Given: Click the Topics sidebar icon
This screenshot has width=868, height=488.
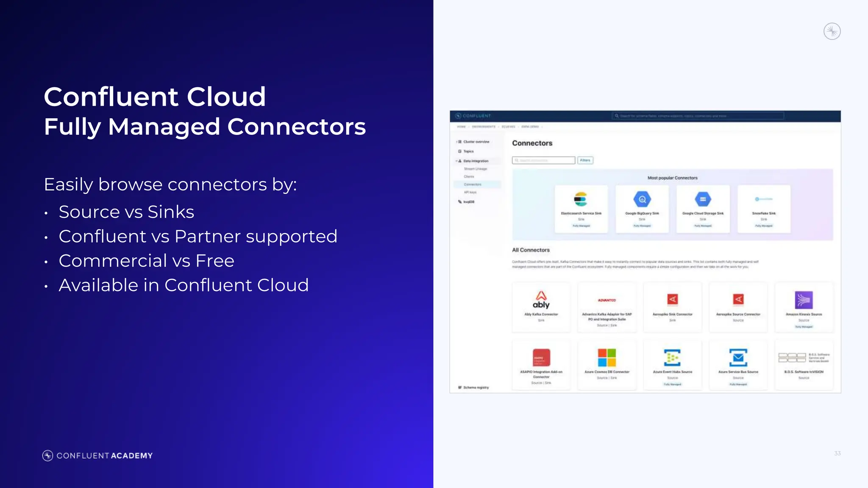Looking at the screenshot, I should pyautogui.click(x=459, y=151).
